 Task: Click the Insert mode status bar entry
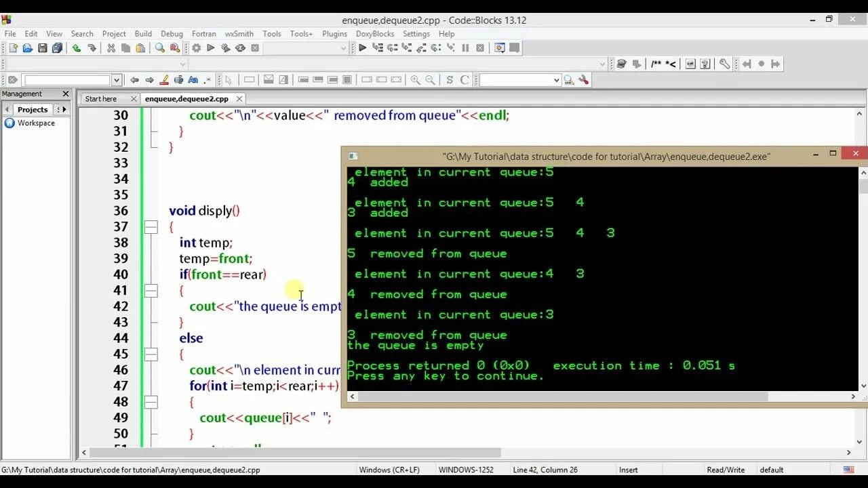[x=628, y=470]
